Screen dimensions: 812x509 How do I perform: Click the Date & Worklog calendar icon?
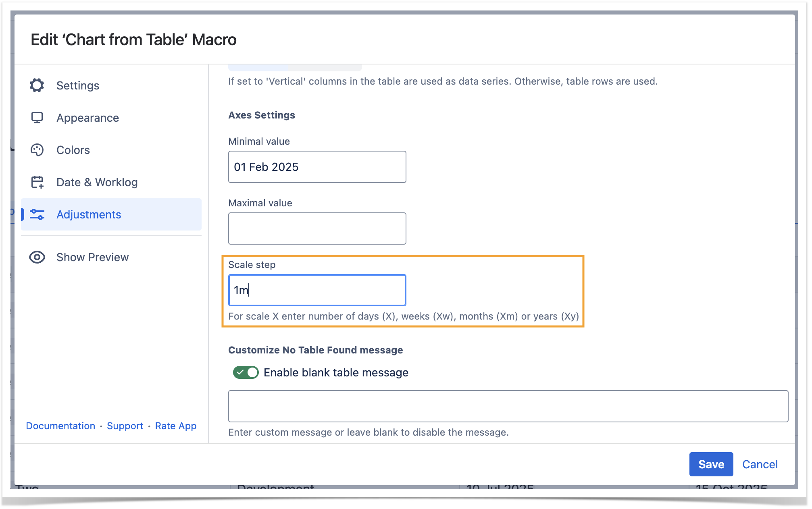tap(37, 182)
